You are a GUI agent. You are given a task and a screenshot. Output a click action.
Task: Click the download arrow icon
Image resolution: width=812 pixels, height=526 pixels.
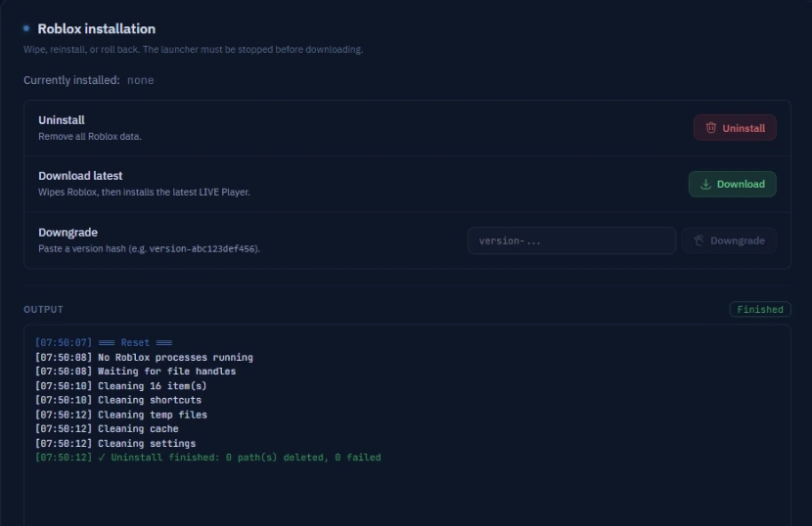705,184
